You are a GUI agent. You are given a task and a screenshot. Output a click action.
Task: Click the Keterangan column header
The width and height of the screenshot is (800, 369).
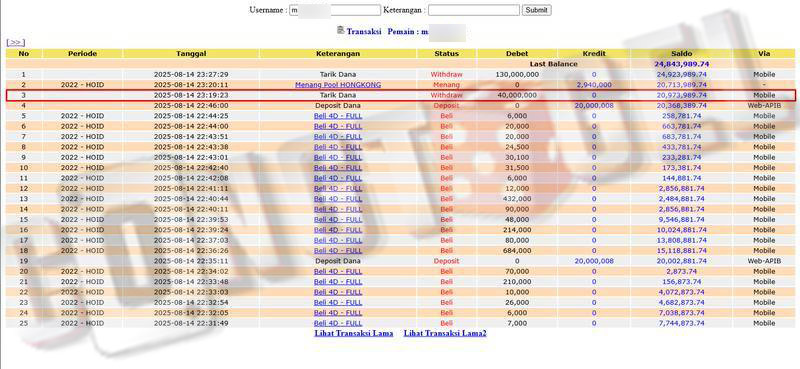tap(338, 54)
